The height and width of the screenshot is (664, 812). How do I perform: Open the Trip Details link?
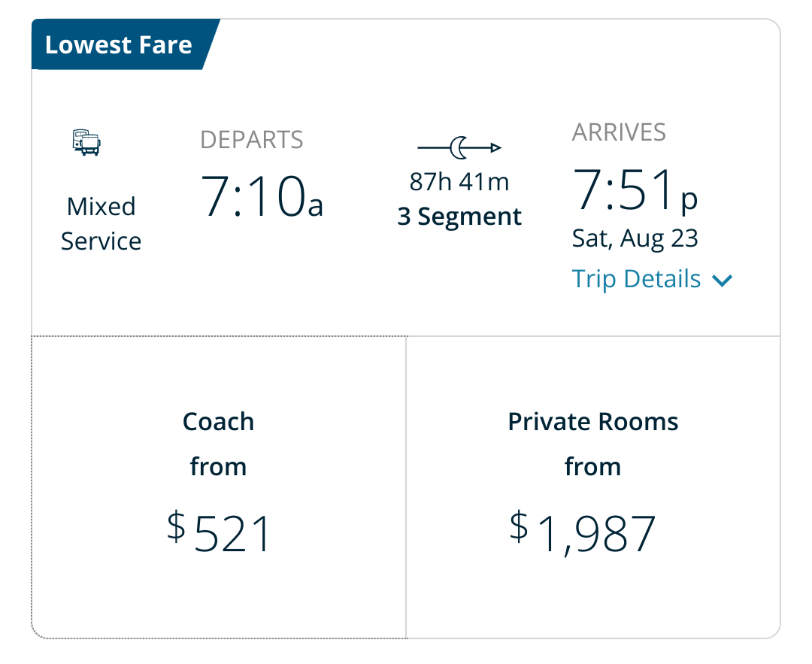pos(636,279)
